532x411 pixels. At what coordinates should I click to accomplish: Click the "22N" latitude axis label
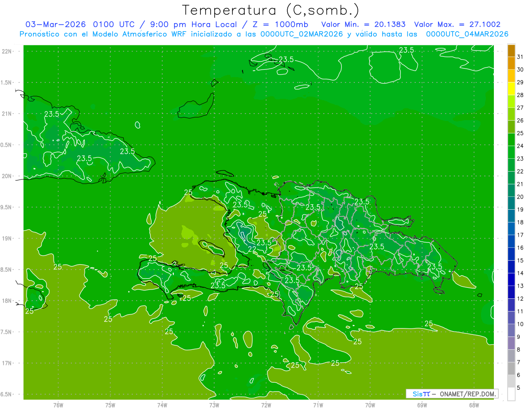7,51
